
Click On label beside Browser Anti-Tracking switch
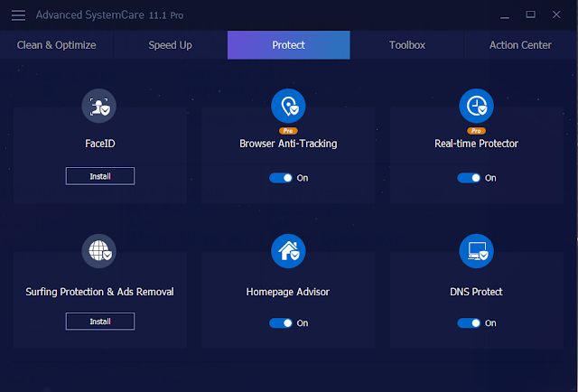click(303, 178)
